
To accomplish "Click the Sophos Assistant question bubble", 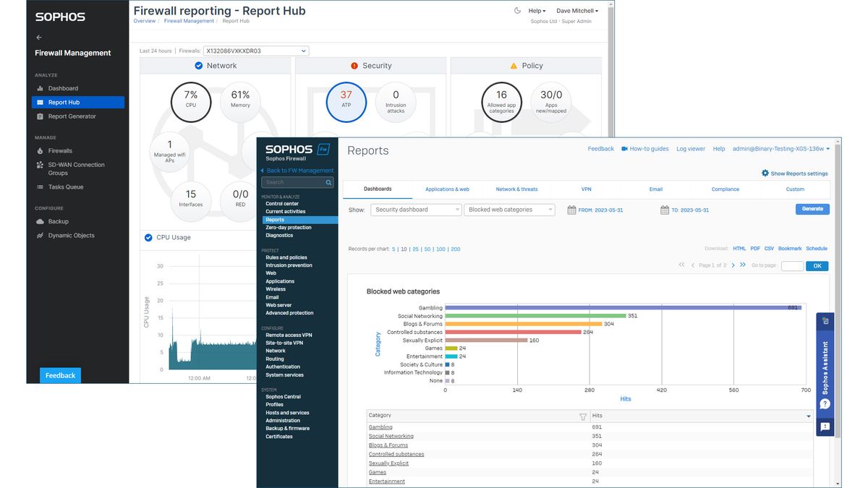I will 825,404.
